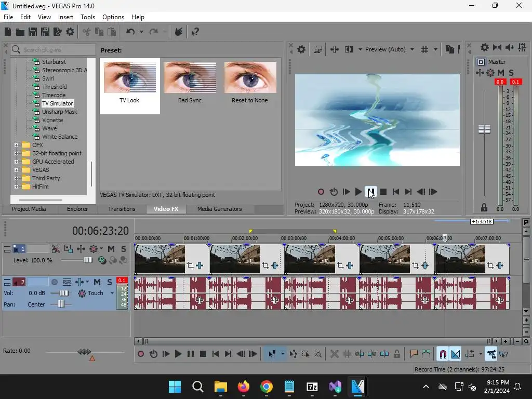The height and width of the screenshot is (399, 532).
Task: Switch to the Transitions tab
Action: (x=122, y=209)
